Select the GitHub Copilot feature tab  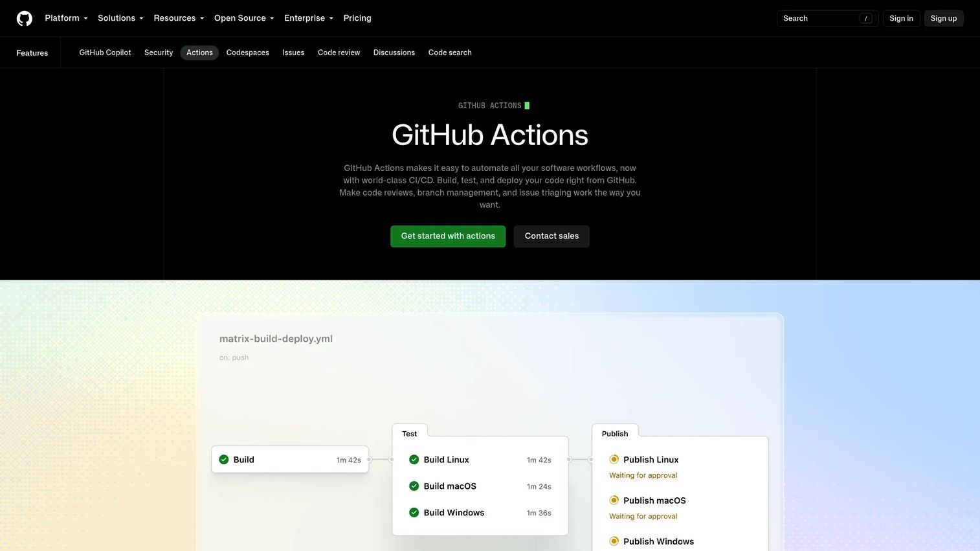tap(105, 52)
